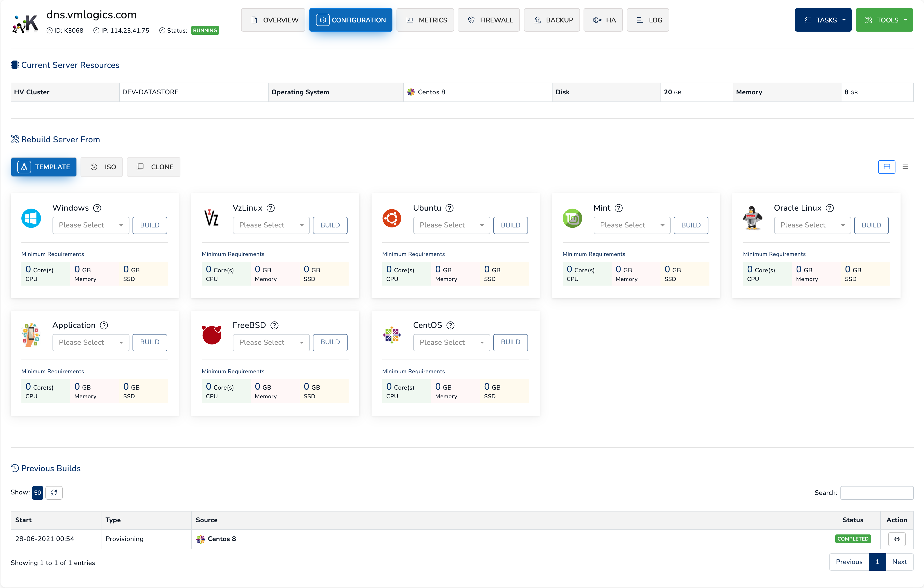924x588 pixels.
Task: Click the Application logo icon
Action: pyautogui.click(x=31, y=335)
